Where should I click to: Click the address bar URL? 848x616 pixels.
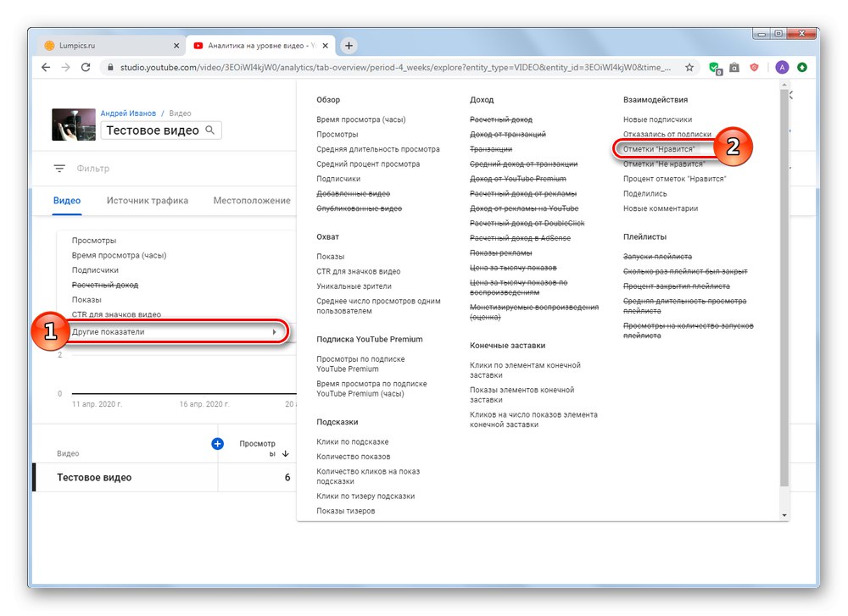tap(395, 68)
